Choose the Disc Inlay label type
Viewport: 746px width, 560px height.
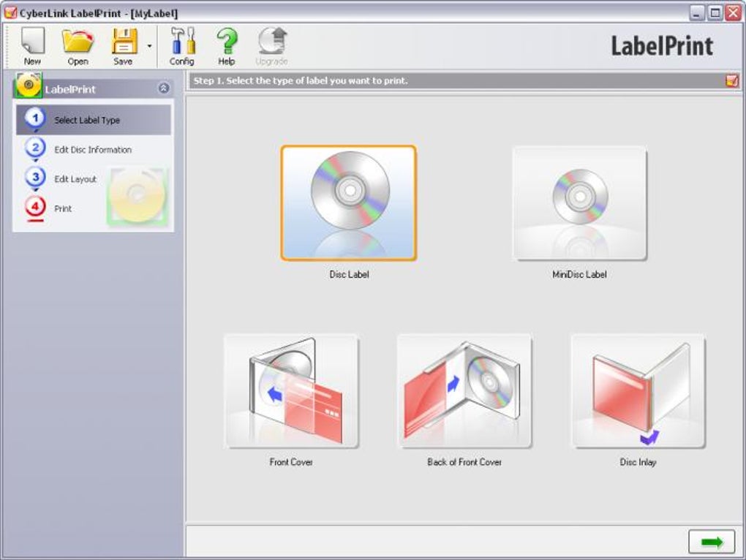coord(638,391)
